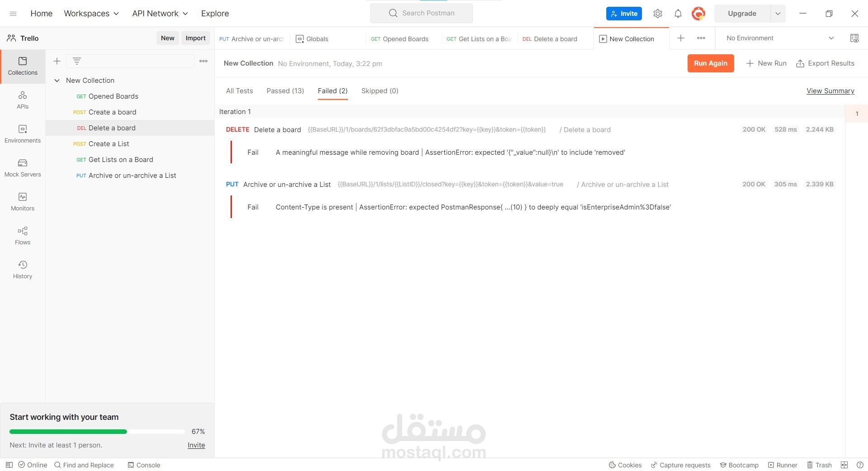Open the APIs sidebar panel
Image resolution: width=868 pixels, height=471 pixels.
[x=23, y=100]
